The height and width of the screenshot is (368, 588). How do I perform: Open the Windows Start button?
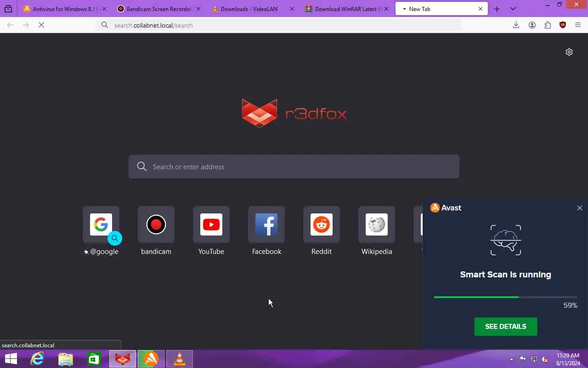[x=11, y=359]
